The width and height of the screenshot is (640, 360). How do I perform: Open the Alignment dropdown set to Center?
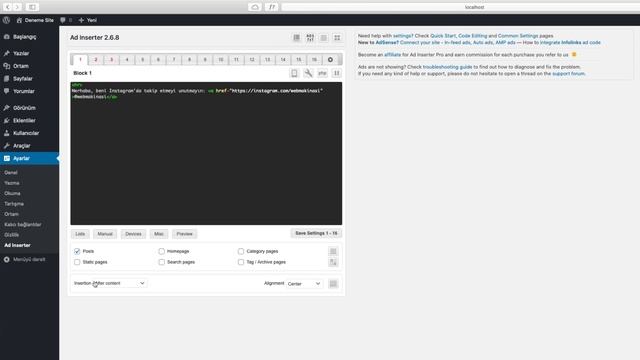coord(304,284)
